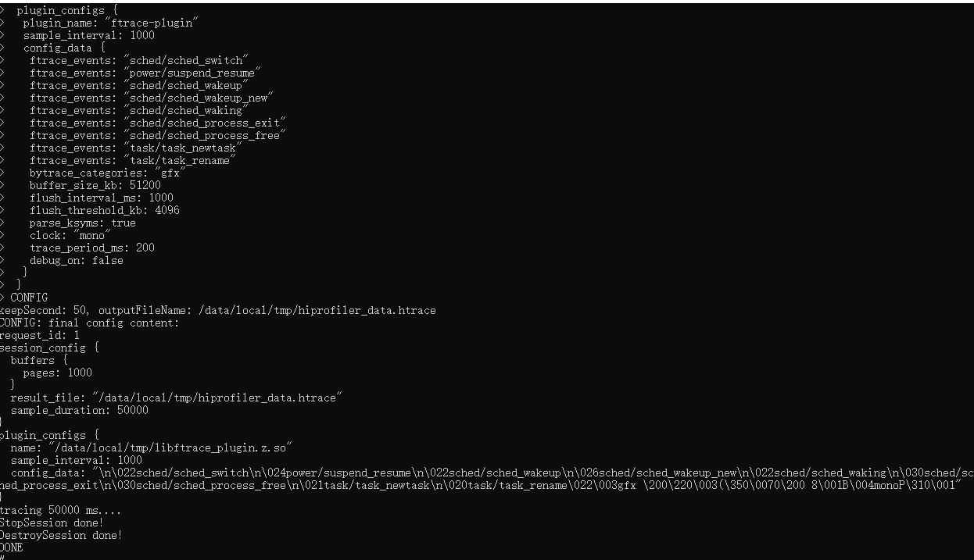Click the bytrace_categories: "gfx" line
The image size is (974, 560).
108,173
